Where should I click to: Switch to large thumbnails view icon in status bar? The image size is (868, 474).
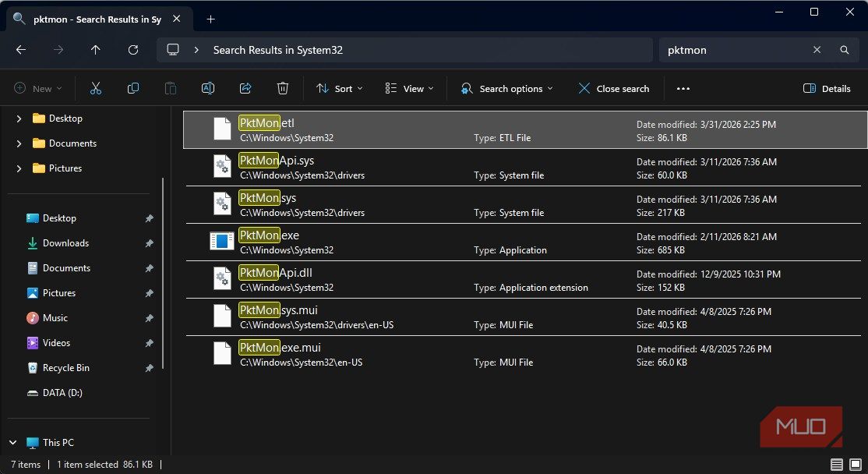tap(856, 465)
